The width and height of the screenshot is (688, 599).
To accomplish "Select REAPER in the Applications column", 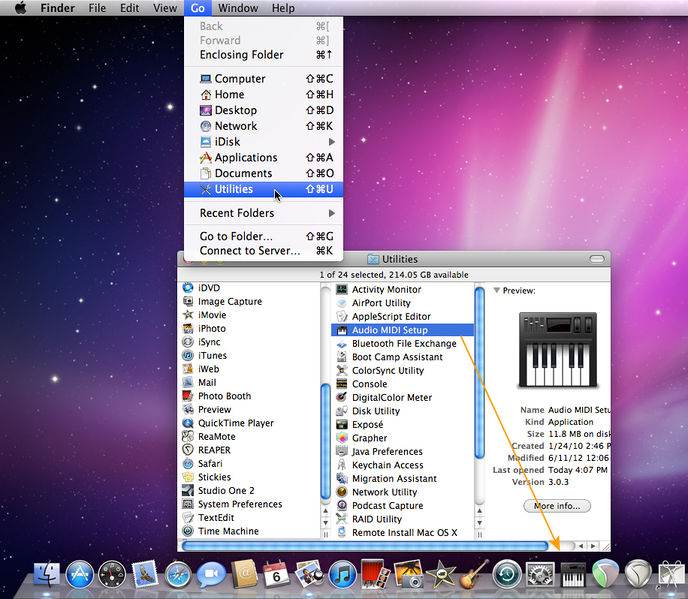I will tap(250, 450).
